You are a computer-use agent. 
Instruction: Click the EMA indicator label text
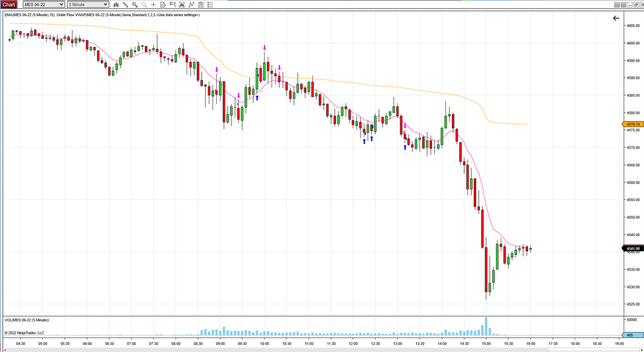[x=102, y=15]
